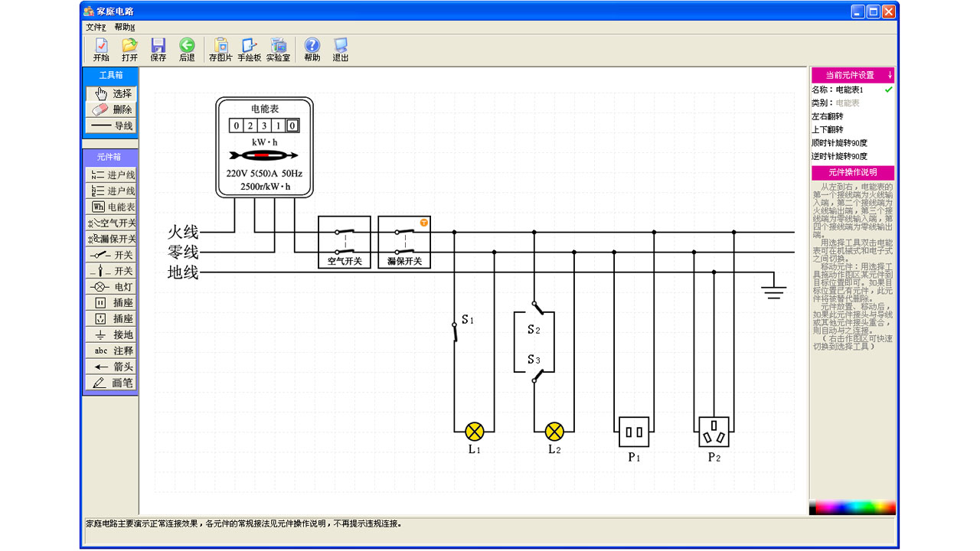Toggle the 空气开关 breaker in circuit
This screenshot has width=980, height=551.
(x=345, y=242)
